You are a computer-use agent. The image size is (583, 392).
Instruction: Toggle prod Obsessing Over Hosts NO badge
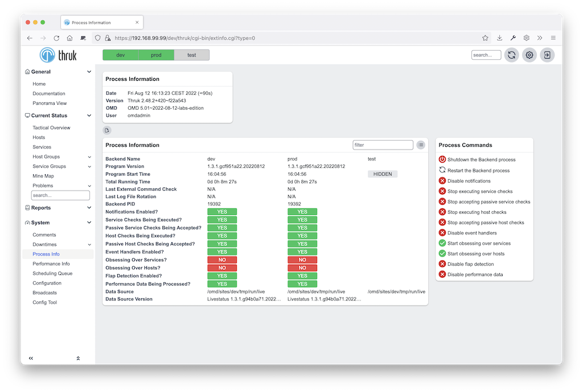(x=302, y=268)
